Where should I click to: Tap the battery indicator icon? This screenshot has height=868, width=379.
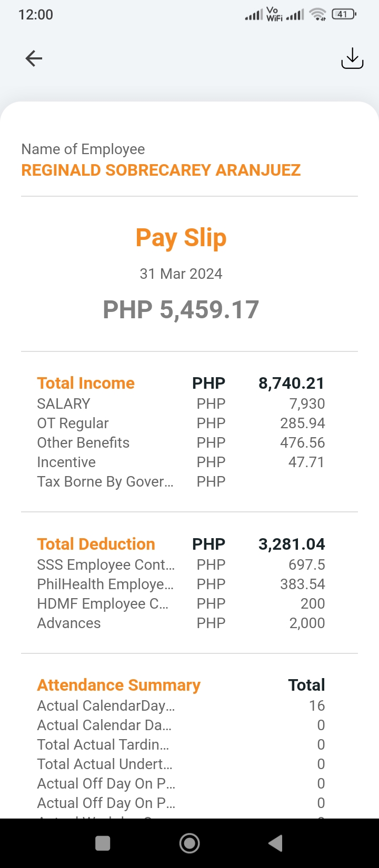(344, 15)
